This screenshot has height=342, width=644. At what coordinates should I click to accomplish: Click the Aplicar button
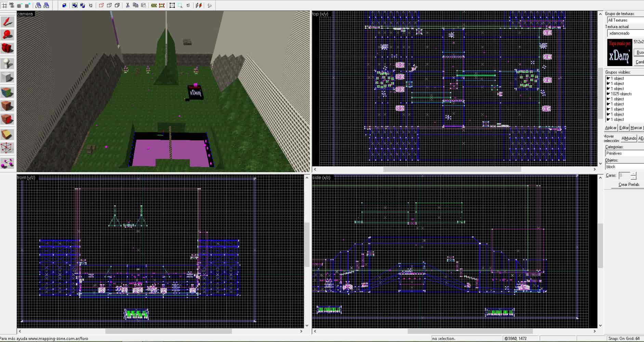(611, 128)
